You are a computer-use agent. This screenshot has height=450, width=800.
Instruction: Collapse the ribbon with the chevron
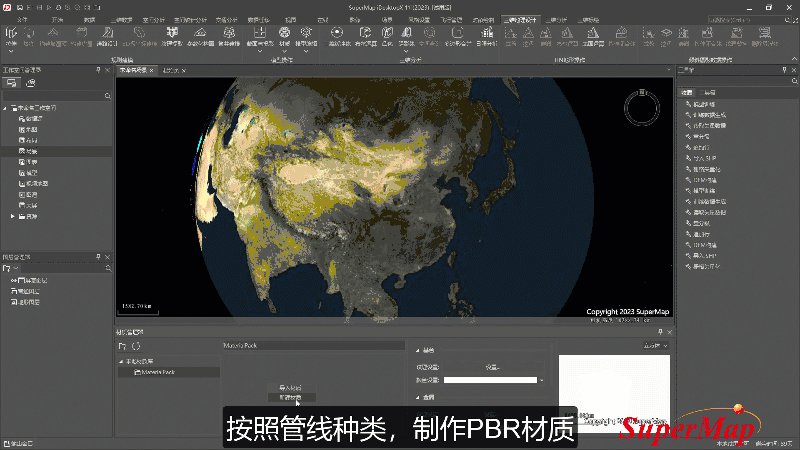[x=794, y=60]
